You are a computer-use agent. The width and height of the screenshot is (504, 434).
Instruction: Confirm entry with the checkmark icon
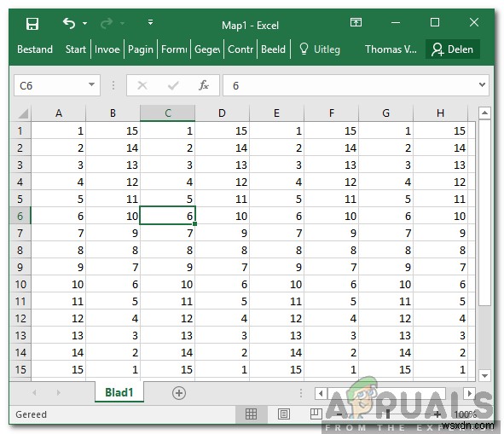(x=173, y=85)
